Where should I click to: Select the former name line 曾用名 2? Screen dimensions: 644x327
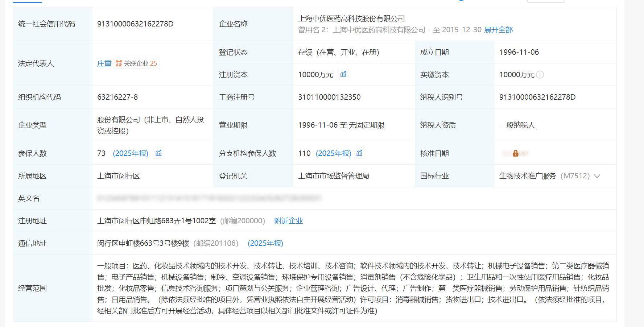390,30
